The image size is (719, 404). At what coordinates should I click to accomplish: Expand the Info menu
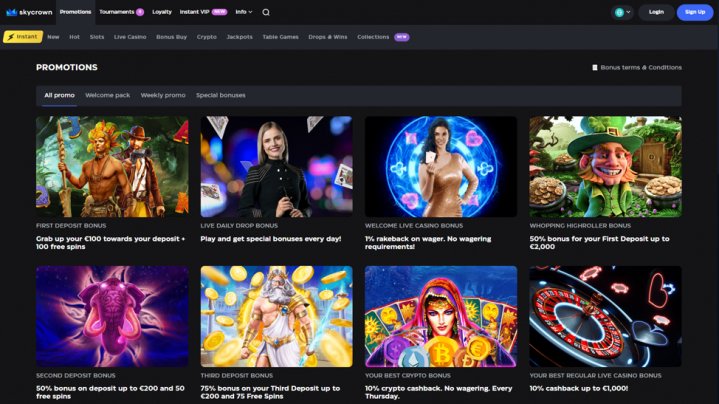tap(244, 12)
